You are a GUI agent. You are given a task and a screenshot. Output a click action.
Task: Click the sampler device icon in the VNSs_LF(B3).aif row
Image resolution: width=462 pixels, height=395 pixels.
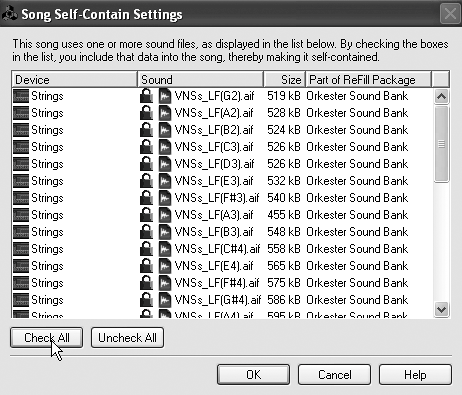(21, 232)
